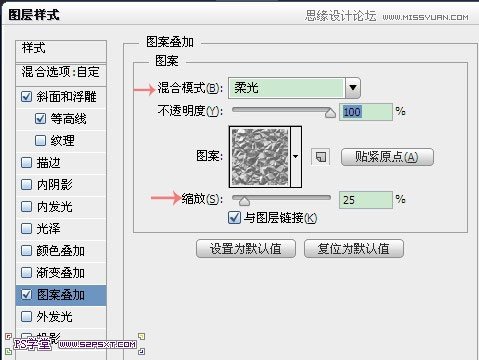Select the 图案叠加 style entry
This screenshot has width=479, height=360.
coord(61,294)
